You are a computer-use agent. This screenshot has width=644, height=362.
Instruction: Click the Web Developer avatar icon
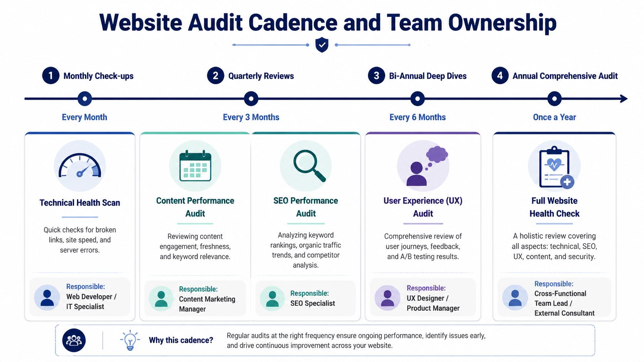tap(47, 297)
